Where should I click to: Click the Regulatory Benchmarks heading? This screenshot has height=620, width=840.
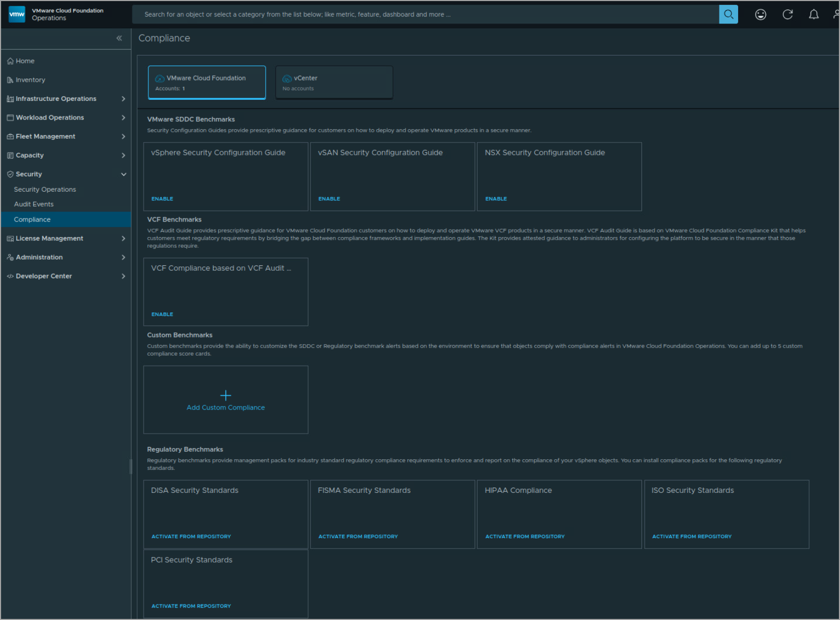click(185, 450)
